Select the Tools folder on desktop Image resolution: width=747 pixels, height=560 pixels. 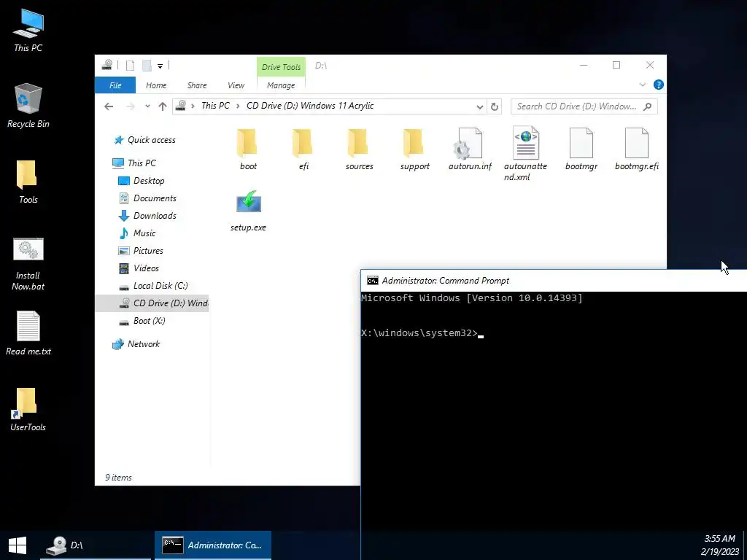click(x=28, y=182)
